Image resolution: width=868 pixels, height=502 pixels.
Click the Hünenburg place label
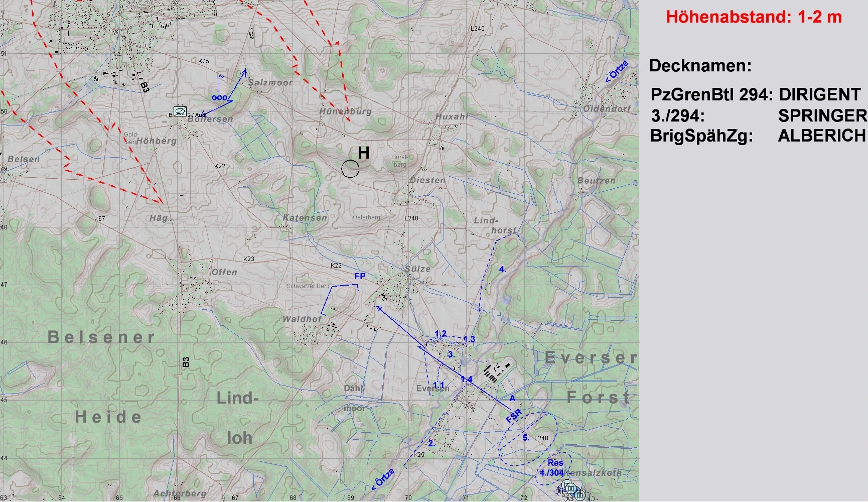345,111
